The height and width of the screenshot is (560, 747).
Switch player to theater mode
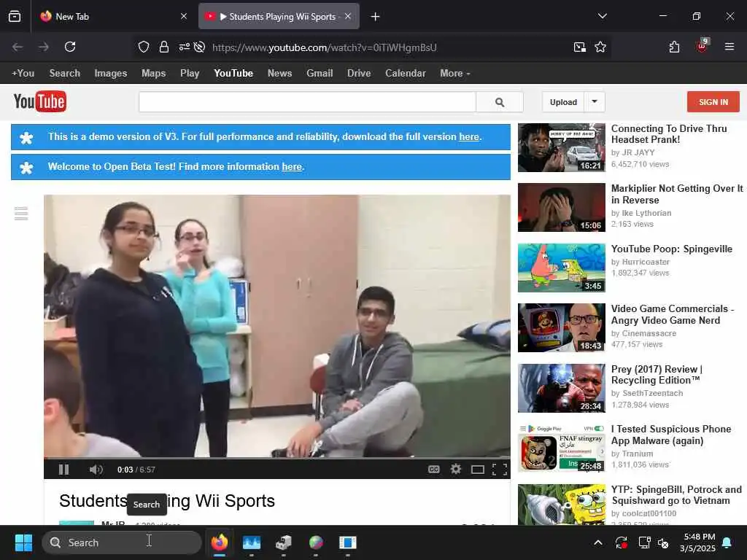coord(477,470)
